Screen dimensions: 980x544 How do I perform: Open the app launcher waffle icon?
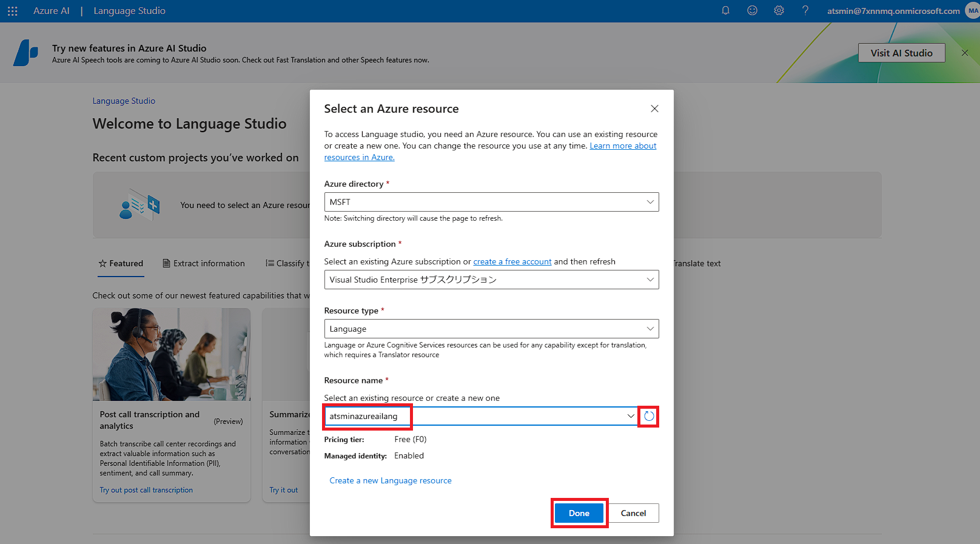13,11
